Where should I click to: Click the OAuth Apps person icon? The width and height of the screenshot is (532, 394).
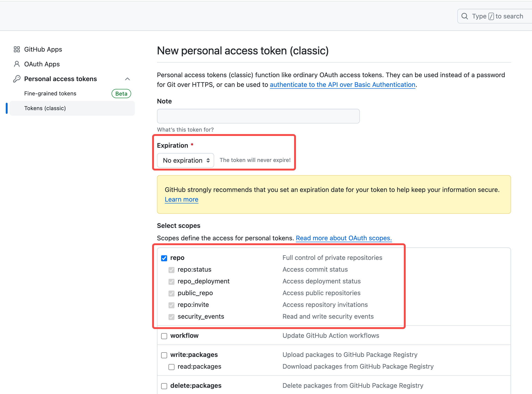(17, 64)
